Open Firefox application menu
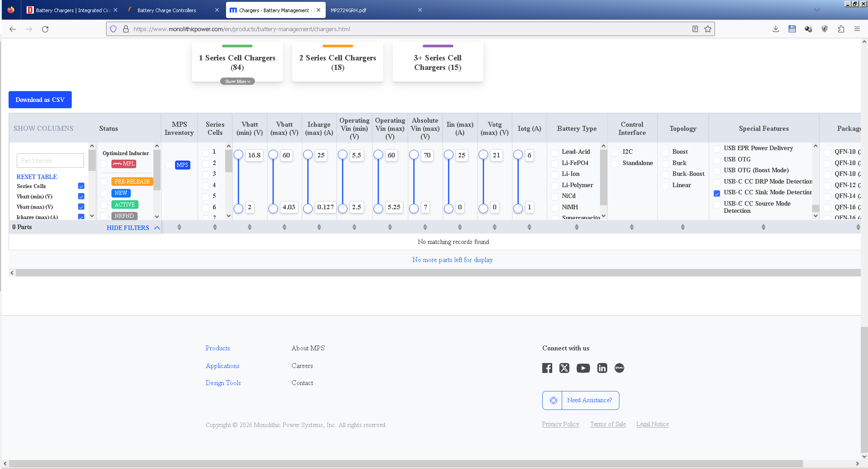This screenshot has height=469, width=868. pyautogui.click(x=857, y=29)
